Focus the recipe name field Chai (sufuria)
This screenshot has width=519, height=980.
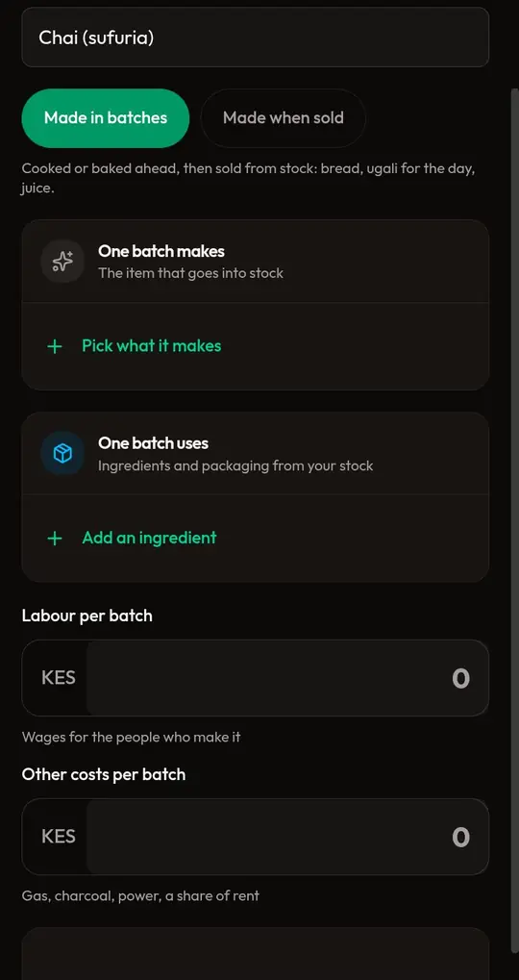(256, 38)
